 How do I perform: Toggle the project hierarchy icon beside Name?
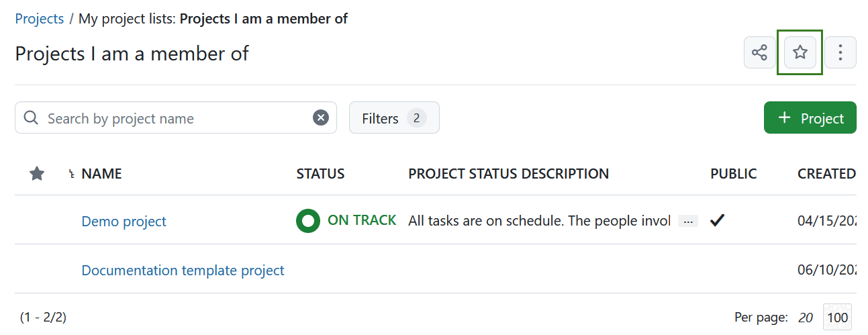(x=71, y=175)
